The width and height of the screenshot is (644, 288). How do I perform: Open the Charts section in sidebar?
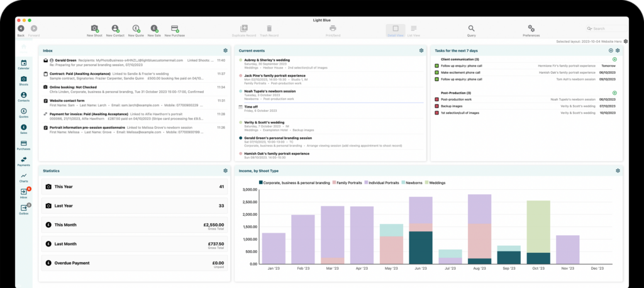pos(23,177)
